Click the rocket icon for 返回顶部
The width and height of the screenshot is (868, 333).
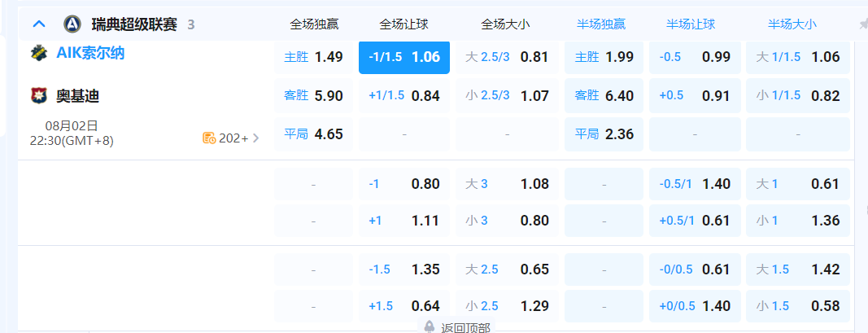tap(429, 327)
